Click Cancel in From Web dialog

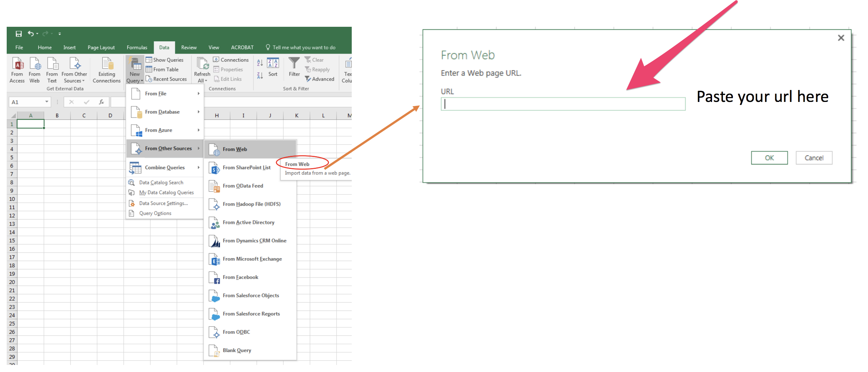point(814,158)
